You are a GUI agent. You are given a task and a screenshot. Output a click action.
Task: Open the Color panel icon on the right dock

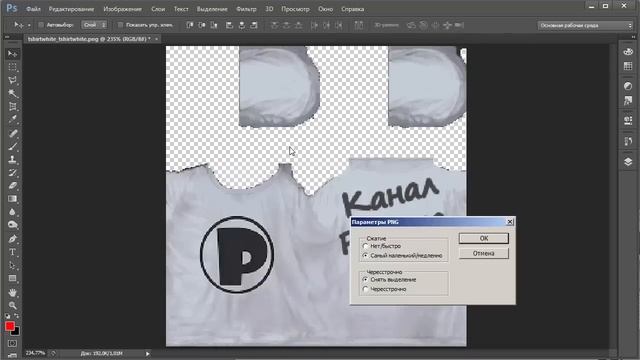(628, 52)
